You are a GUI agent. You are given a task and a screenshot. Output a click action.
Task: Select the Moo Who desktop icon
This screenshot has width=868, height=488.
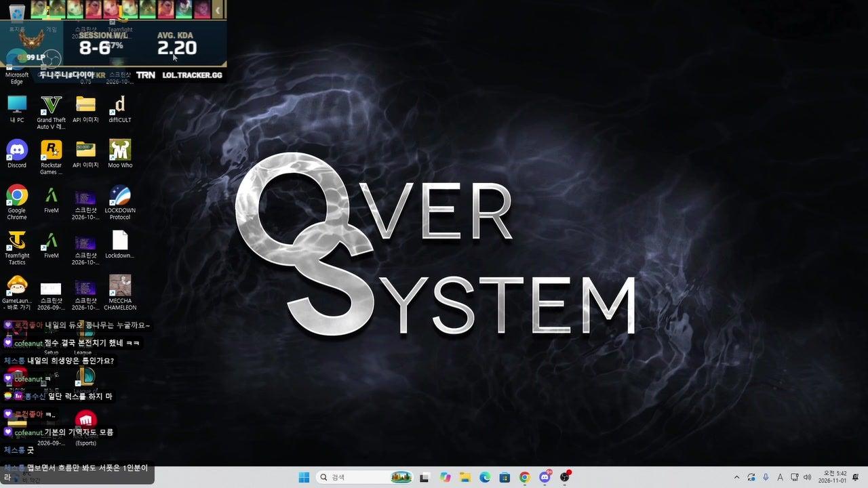click(x=120, y=154)
